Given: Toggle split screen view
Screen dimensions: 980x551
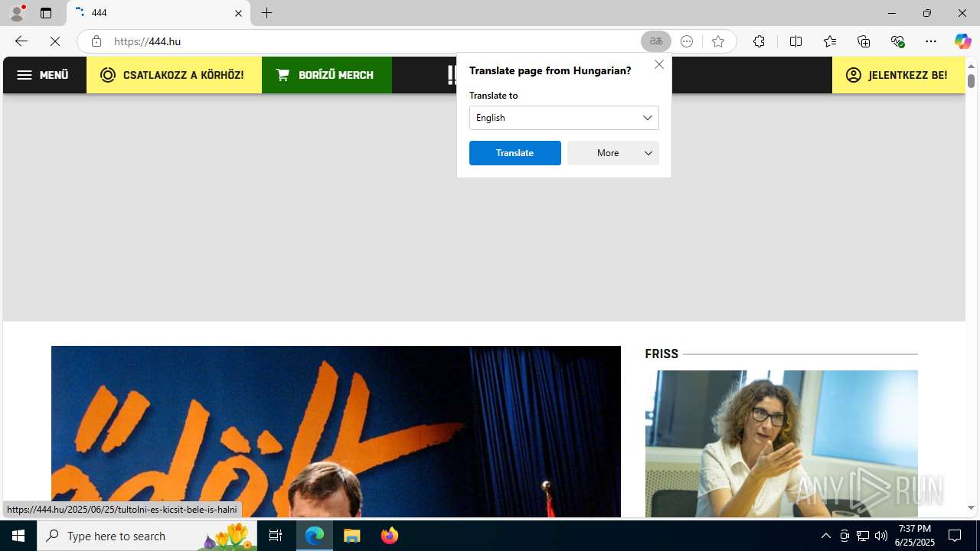Looking at the screenshot, I should 795,41.
